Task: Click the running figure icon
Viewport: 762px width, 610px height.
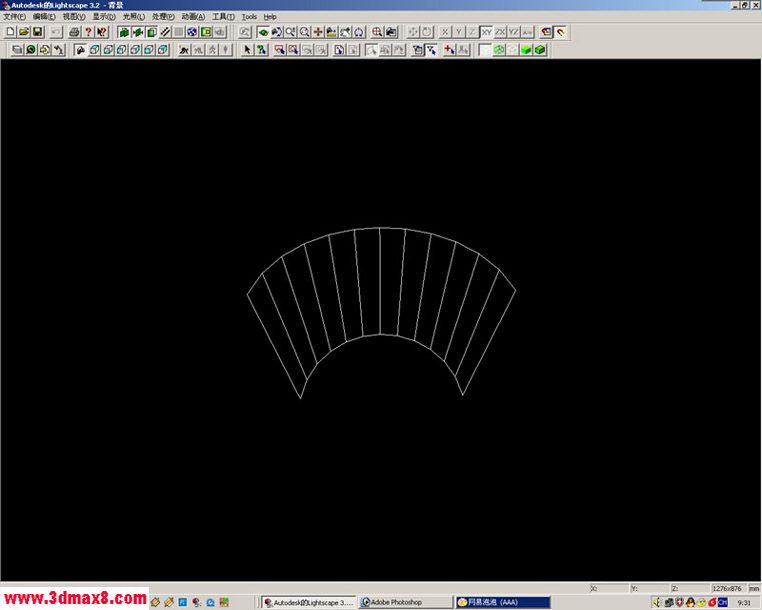Action: (184, 50)
